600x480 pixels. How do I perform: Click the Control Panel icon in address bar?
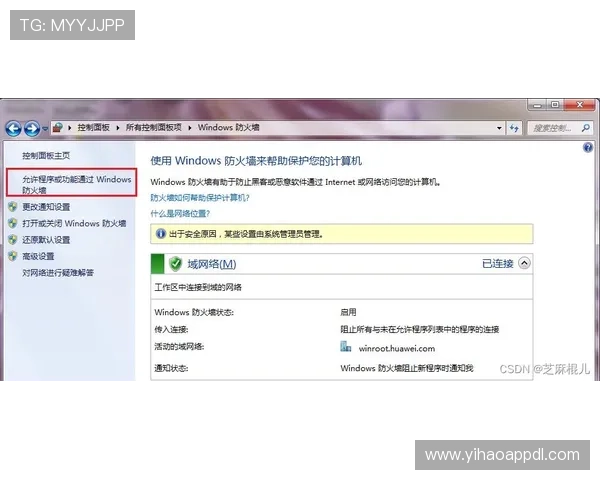[x=58, y=127]
